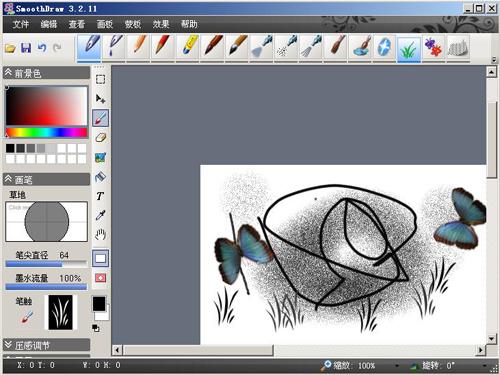Toggle the white rectangle canvas button

pos(101,258)
